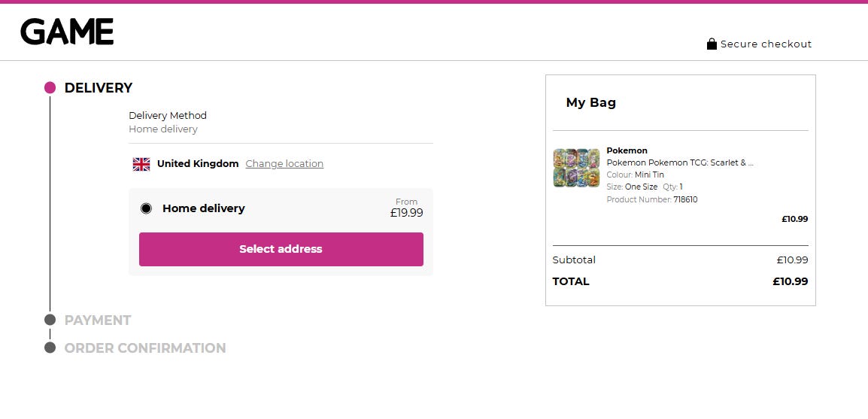Screen dimensions: 868x419
Task: Click the Home delivery option label
Action: point(204,208)
